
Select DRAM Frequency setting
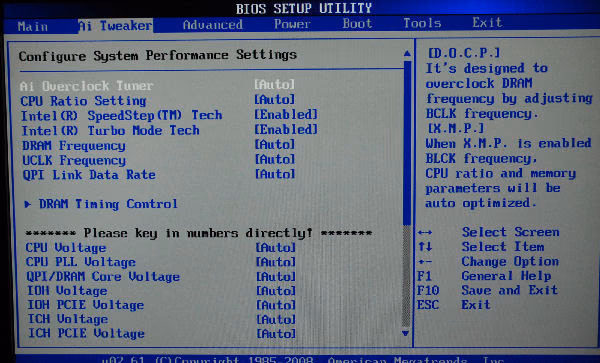pos(74,146)
